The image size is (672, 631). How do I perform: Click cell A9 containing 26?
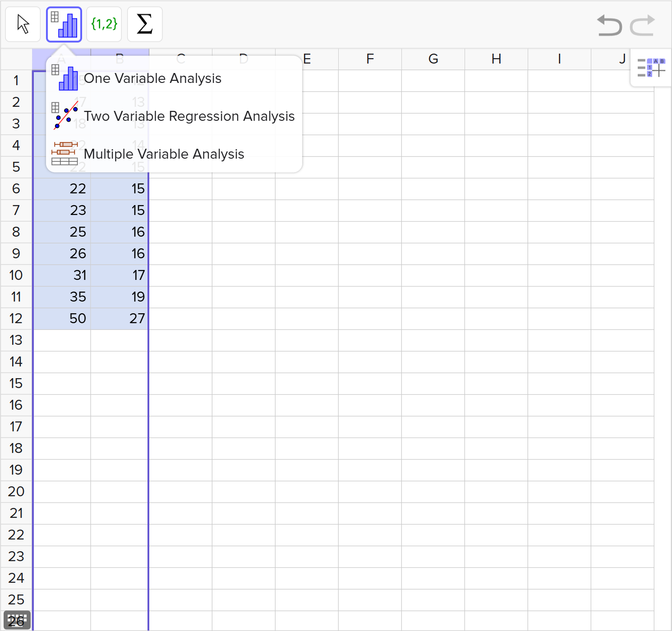[62, 254]
